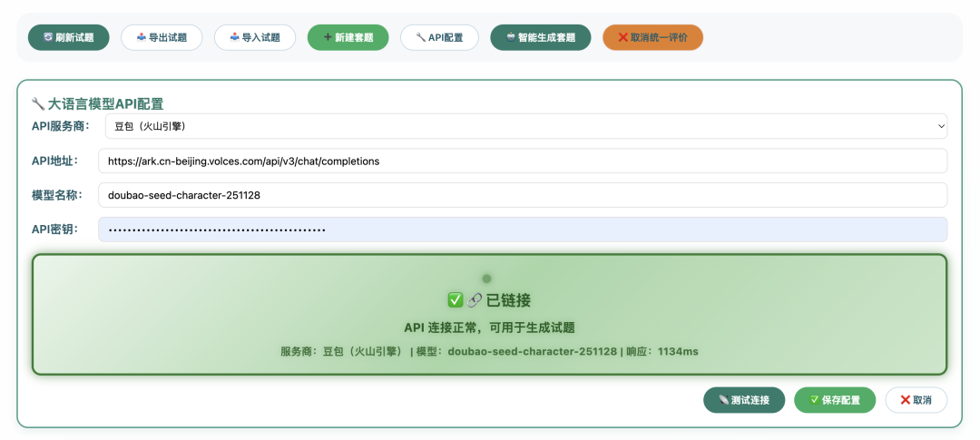
Task: Click the red X icon in 取消 button
Action: pyautogui.click(x=905, y=400)
